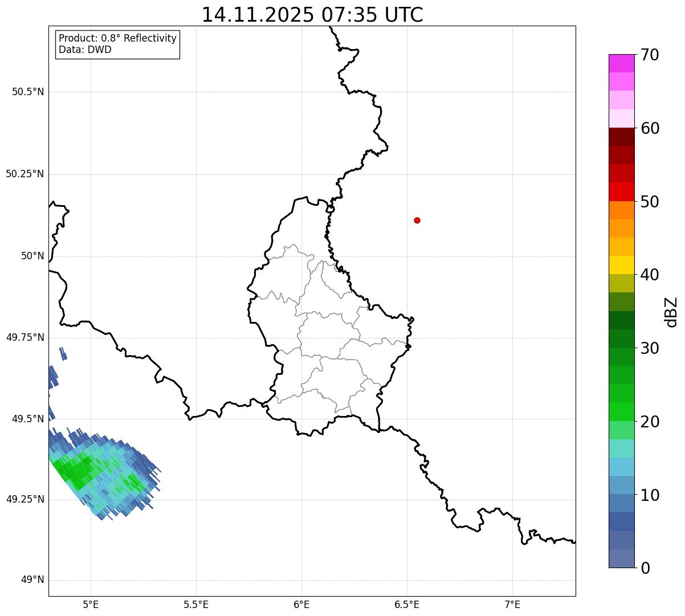The width and height of the screenshot is (685, 616).
Task: Click the 70 colorbar tick label
Action: (650, 55)
